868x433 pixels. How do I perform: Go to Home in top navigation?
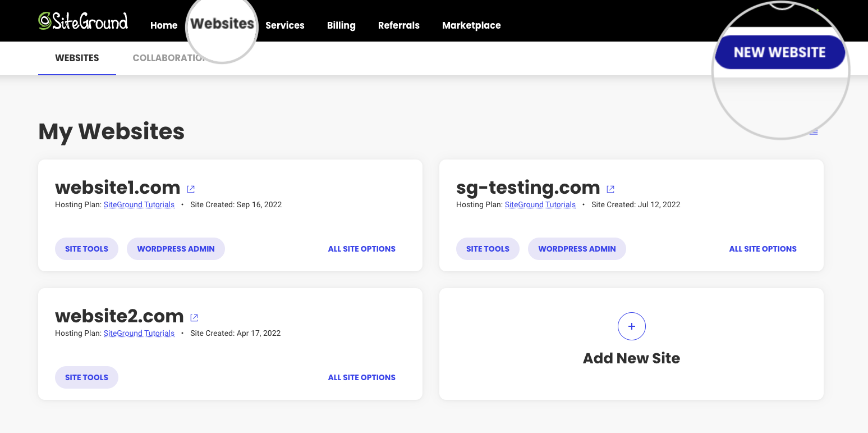coord(164,25)
